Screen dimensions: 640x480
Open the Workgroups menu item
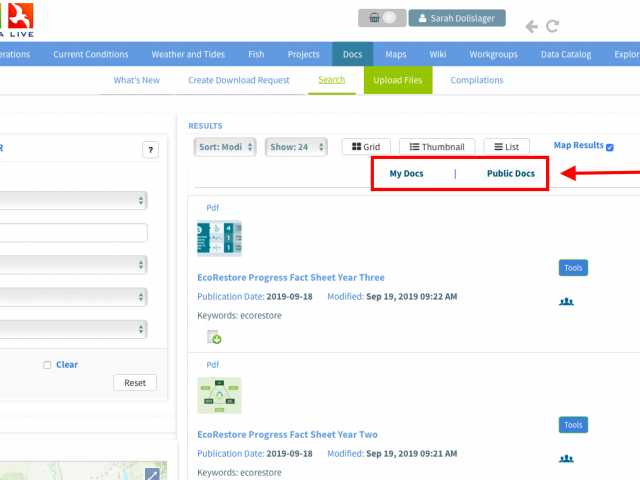[493, 54]
